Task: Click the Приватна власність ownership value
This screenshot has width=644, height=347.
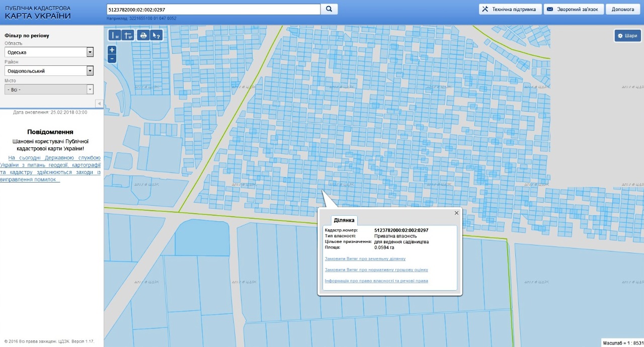Action: 395,236
